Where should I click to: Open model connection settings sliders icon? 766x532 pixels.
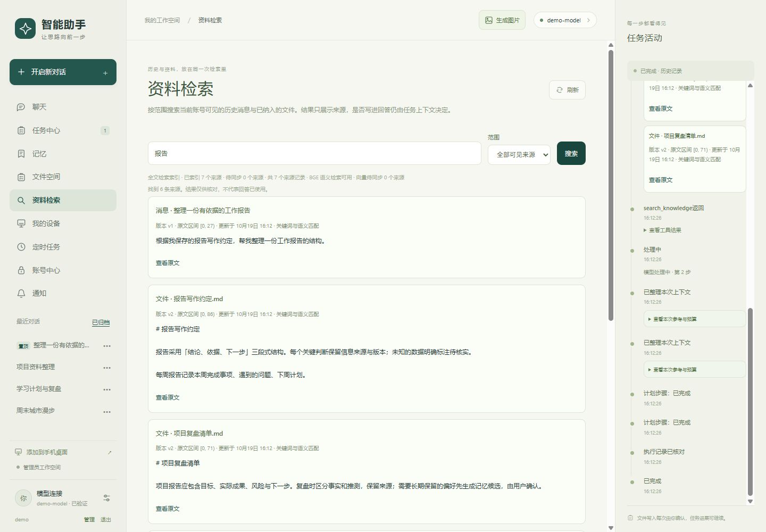(106, 498)
